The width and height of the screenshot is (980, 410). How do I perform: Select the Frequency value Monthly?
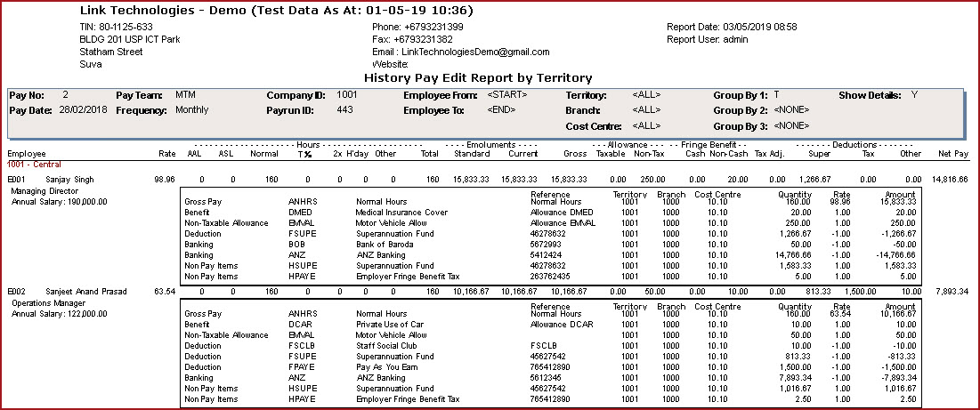pyautogui.click(x=192, y=109)
